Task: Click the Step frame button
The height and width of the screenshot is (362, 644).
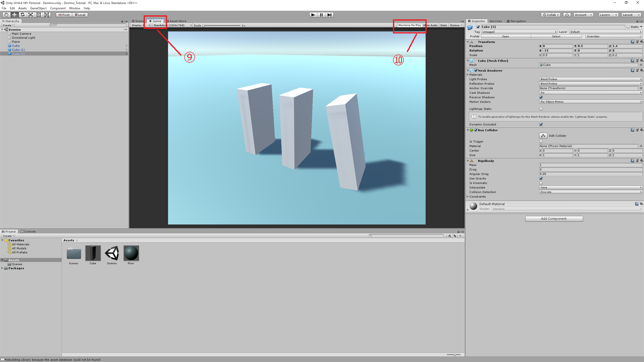Action: point(329,15)
